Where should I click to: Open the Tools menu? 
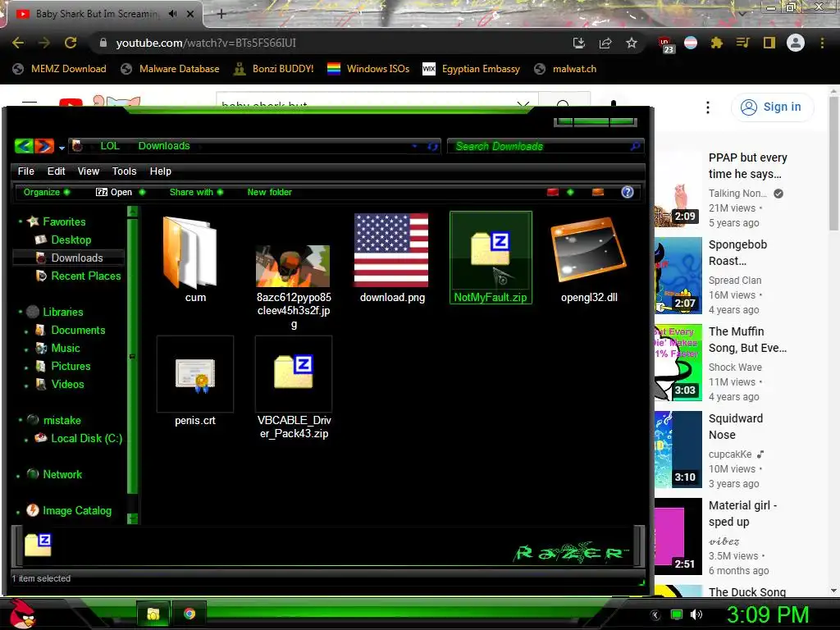point(125,171)
